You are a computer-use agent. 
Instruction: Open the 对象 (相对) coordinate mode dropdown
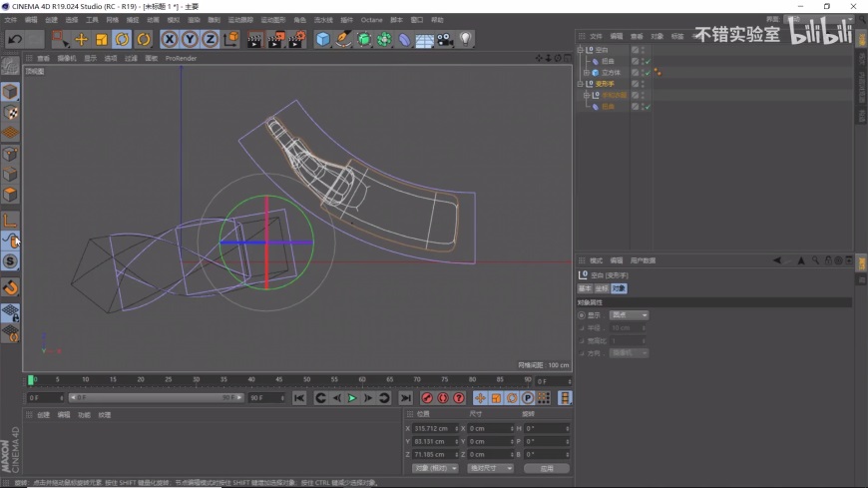[x=435, y=468]
